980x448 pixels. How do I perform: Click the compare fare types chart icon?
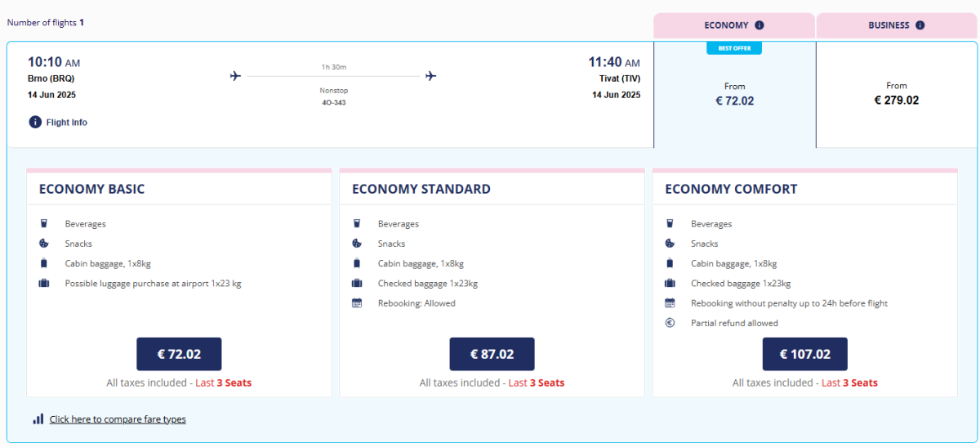point(38,419)
